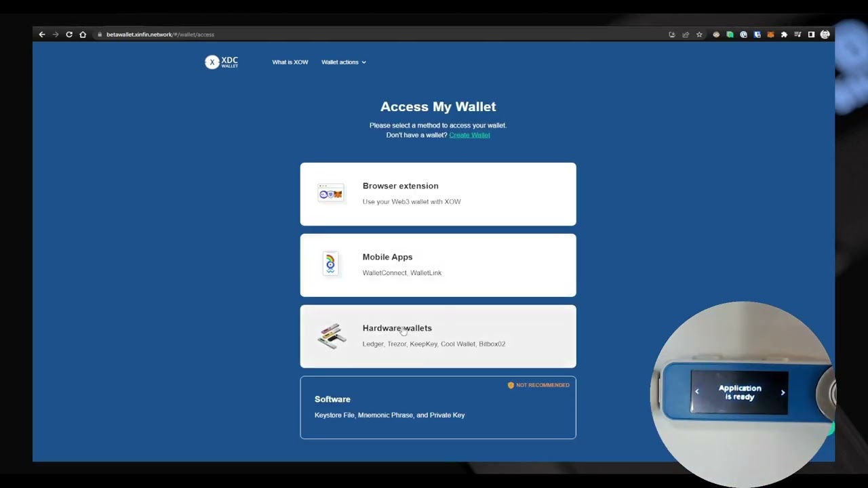Screen dimensions: 868x488
Task: Open the What is XOW menu item
Action: click(290, 62)
